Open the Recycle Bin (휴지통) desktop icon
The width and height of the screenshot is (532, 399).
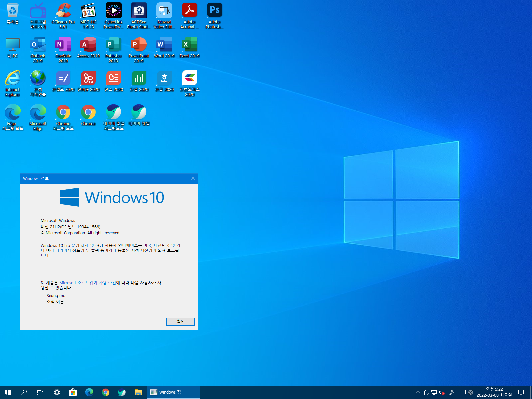tap(13, 14)
